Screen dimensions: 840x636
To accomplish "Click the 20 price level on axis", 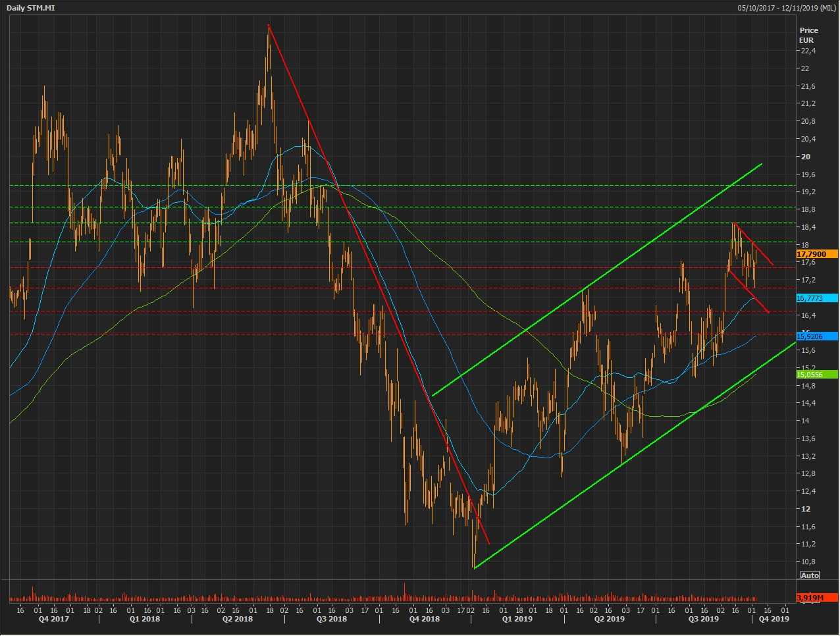I will tap(806, 157).
